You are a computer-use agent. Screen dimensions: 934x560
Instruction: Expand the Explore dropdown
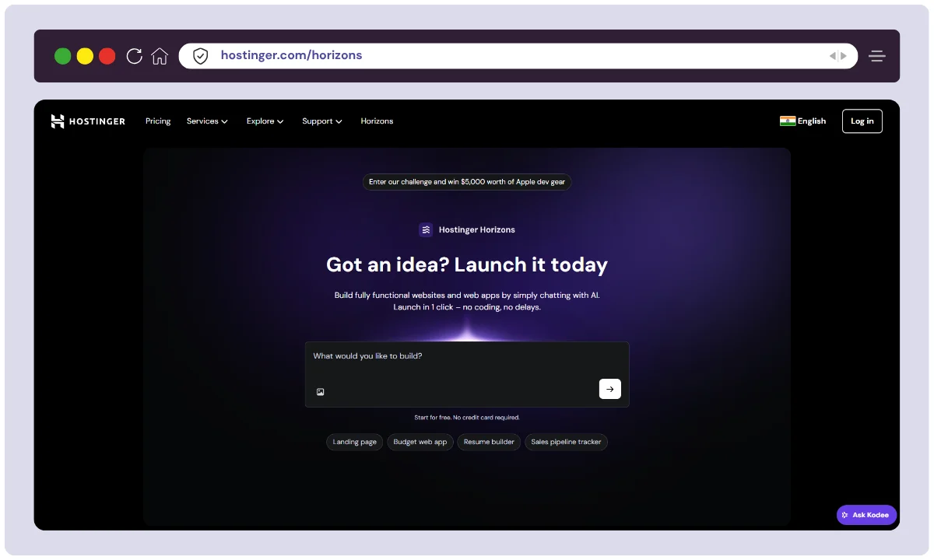coord(265,121)
